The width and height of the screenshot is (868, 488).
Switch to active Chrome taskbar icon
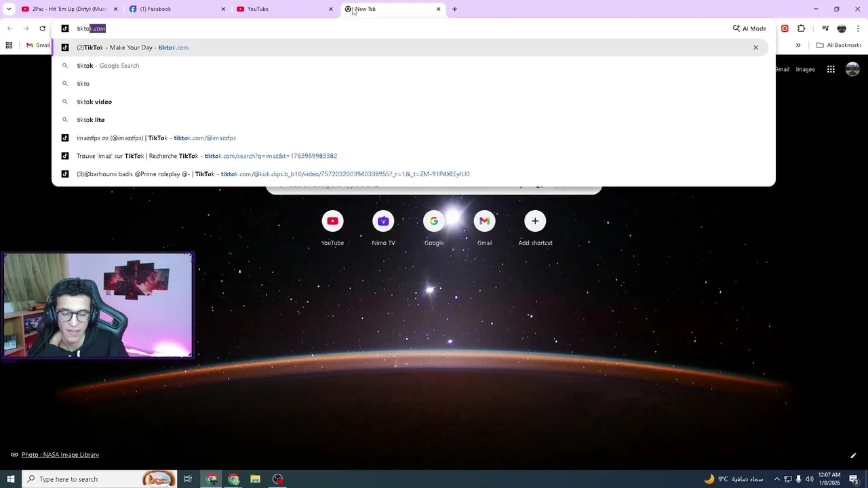coord(212,479)
